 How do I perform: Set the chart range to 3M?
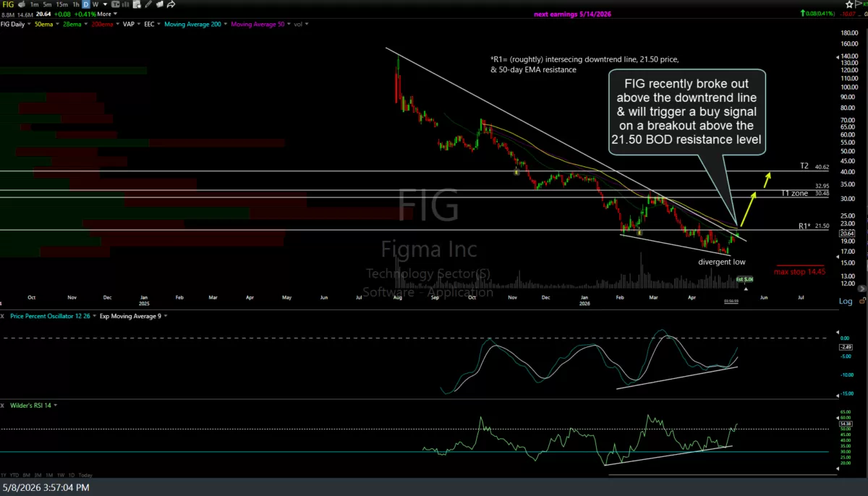pos(38,474)
